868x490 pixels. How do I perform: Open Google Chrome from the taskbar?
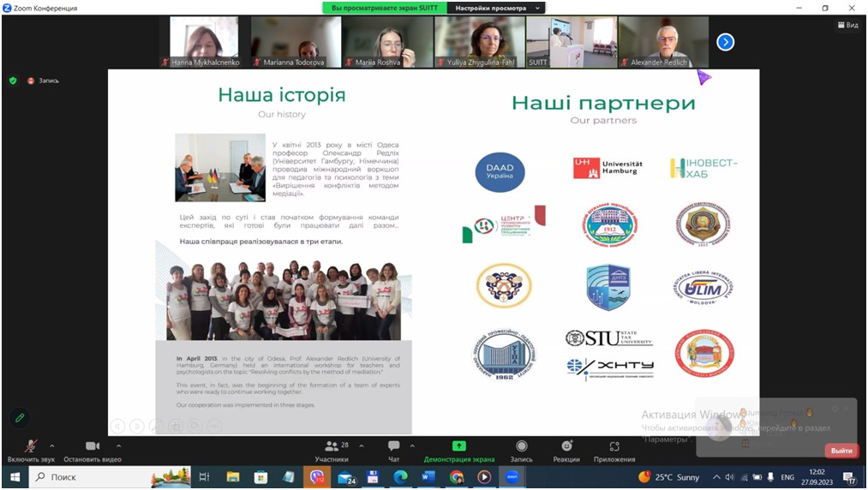click(457, 476)
